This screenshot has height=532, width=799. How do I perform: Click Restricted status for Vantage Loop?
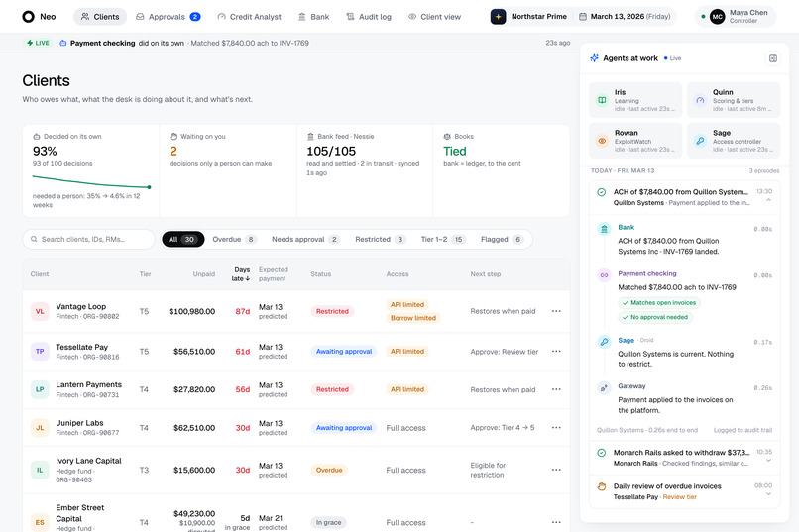[x=332, y=311]
